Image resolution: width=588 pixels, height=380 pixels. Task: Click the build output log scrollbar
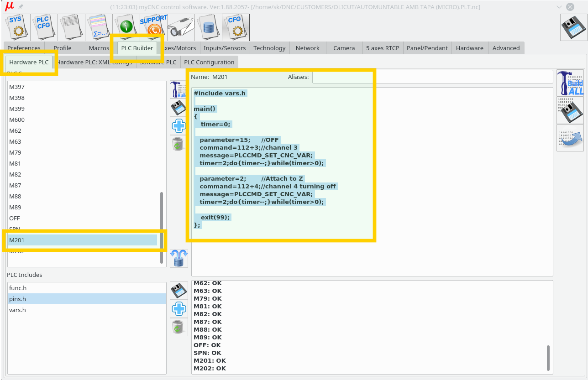548,358
